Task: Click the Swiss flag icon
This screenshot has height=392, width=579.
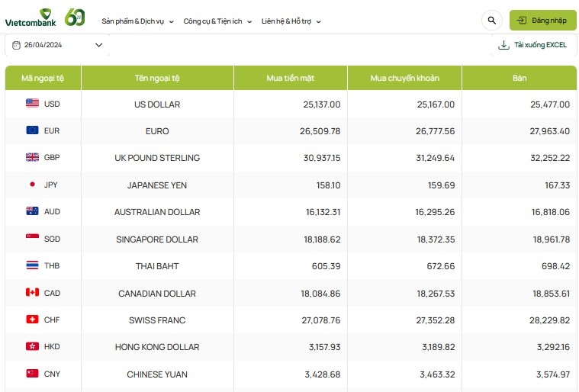Action: (x=32, y=320)
